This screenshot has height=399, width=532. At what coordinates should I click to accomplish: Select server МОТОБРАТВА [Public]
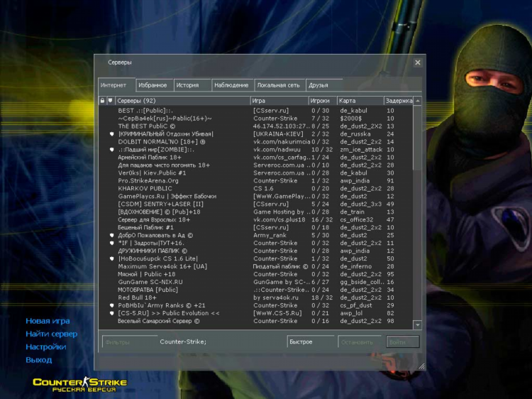click(256, 290)
